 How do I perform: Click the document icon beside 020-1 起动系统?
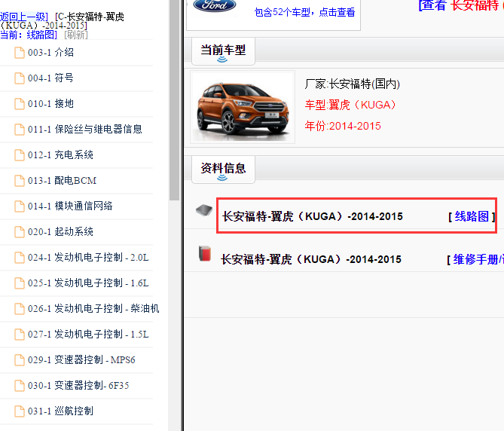click(20, 232)
